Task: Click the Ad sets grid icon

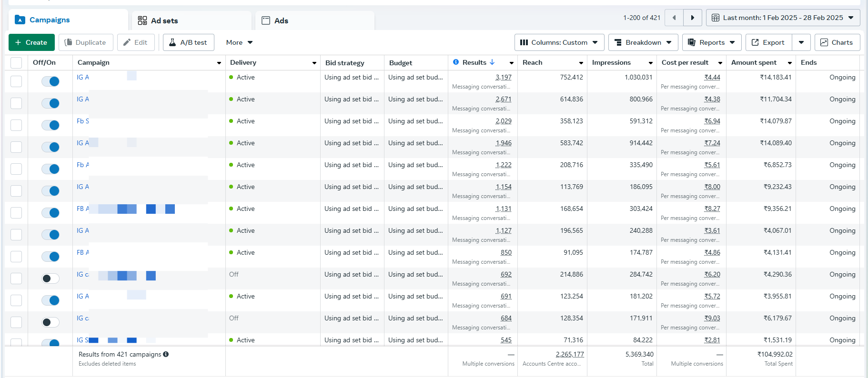Action: click(142, 20)
